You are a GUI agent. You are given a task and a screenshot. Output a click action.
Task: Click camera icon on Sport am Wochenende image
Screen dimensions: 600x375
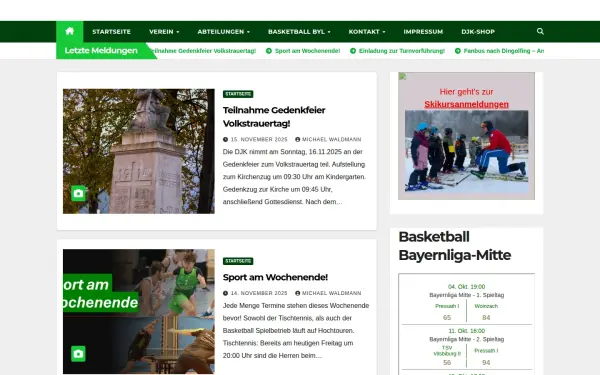pyautogui.click(x=78, y=354)
